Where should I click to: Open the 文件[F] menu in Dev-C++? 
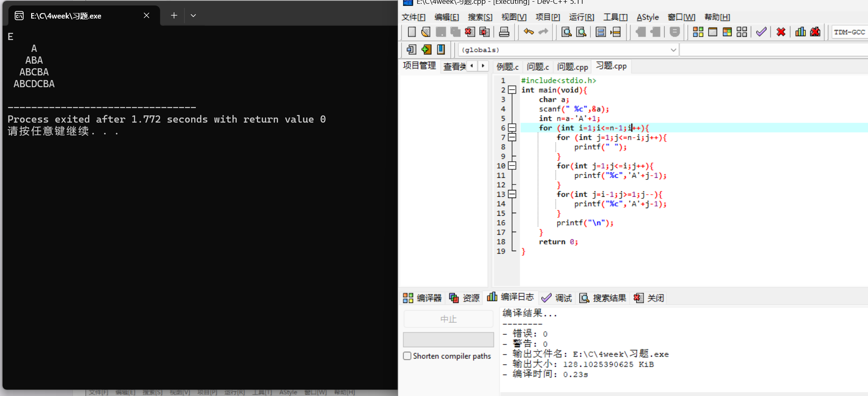coord(413,17)
